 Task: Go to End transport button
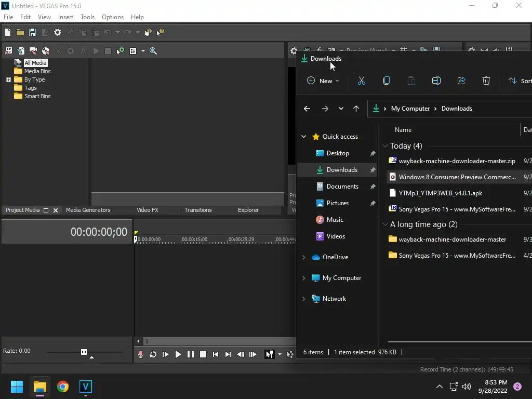coord(228,354)
